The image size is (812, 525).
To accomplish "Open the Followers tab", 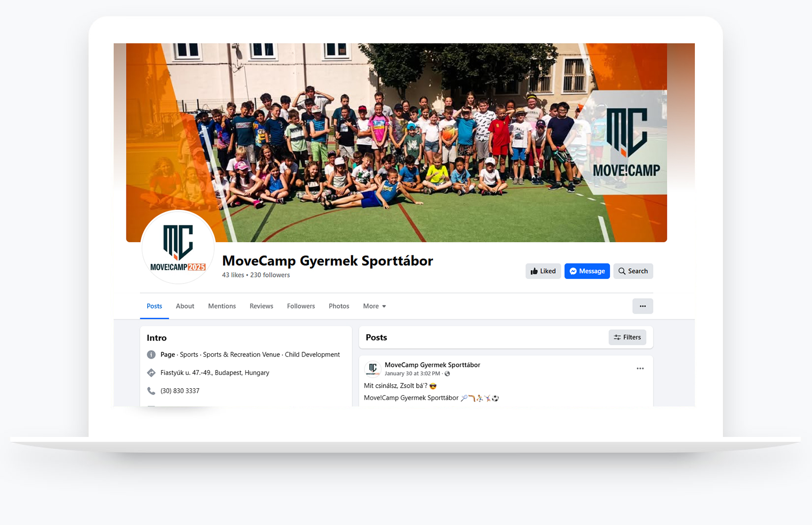I will [301, 306].
